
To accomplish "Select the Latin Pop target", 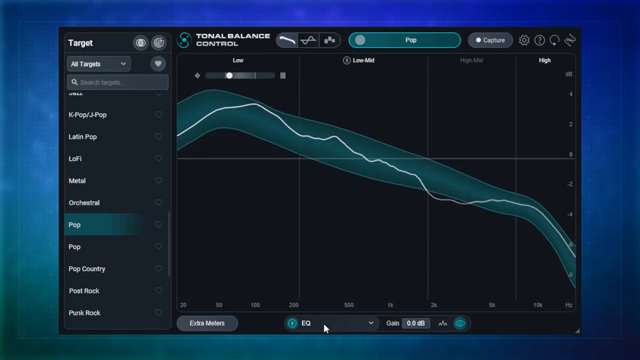I will [82, 137].
